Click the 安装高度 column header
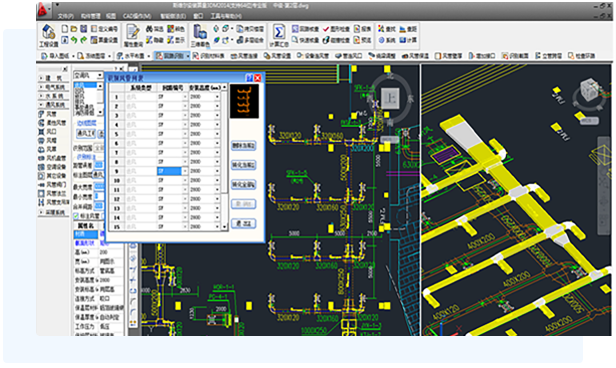 (x=205, y=88)
